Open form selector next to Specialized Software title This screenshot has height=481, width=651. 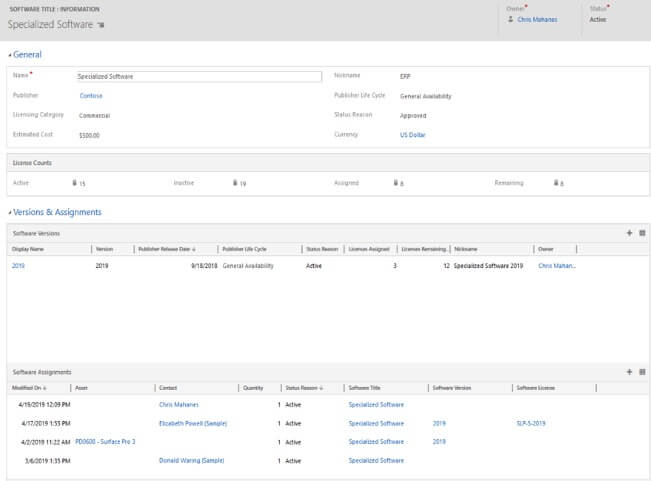coord(101,25)
